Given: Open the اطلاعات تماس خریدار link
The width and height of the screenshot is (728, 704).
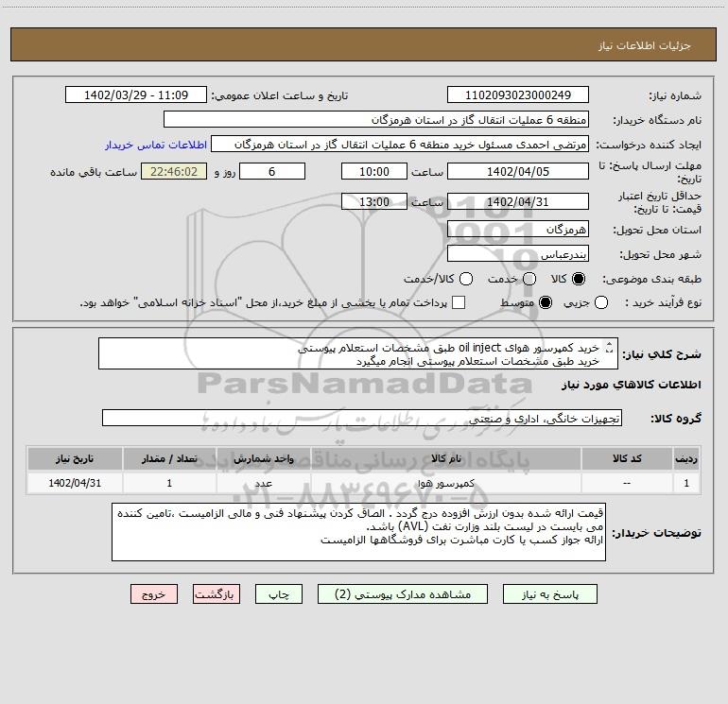Looking at the screenshot, I should (156, 145).
